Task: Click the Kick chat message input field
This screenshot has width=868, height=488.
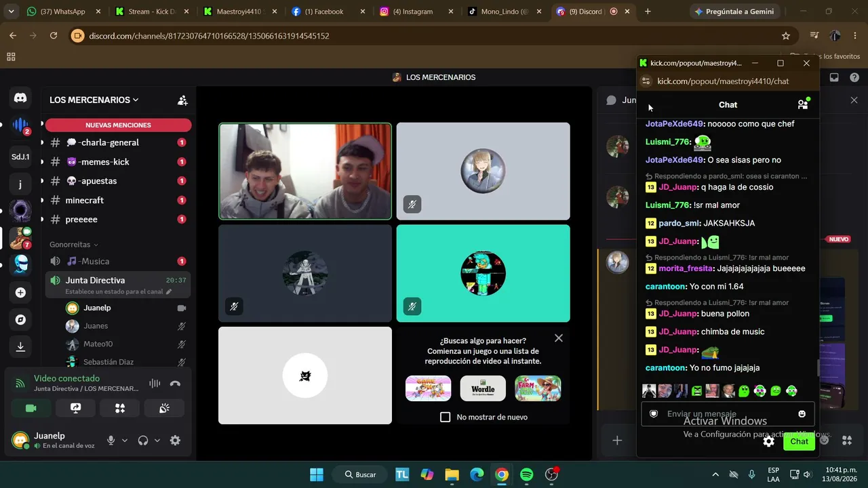Action: pyautogui.click(x=728, y=414)
